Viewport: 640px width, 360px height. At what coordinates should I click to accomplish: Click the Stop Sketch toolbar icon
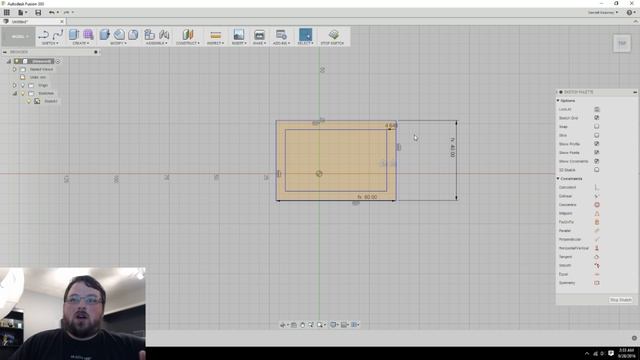click(333, 35)
